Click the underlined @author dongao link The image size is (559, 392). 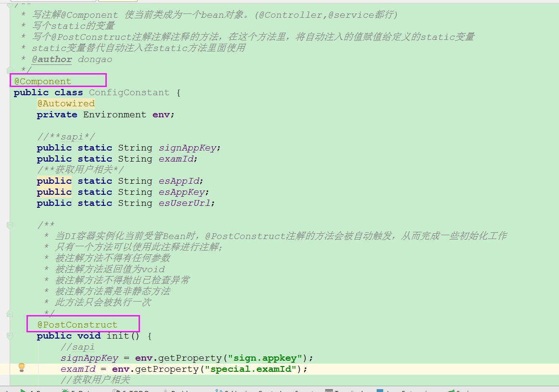click(x=52, y=59)
